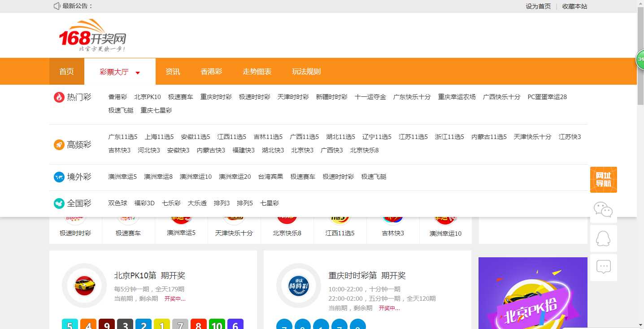
Task: Select 广东快乐十分 in the dropdown
Action: tap(412, 97)
